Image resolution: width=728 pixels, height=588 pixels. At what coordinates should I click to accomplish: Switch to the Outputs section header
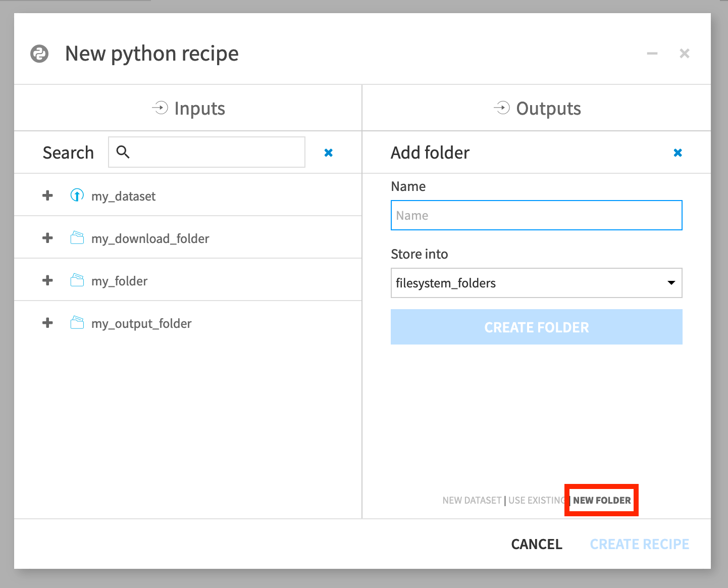point(537,108)
